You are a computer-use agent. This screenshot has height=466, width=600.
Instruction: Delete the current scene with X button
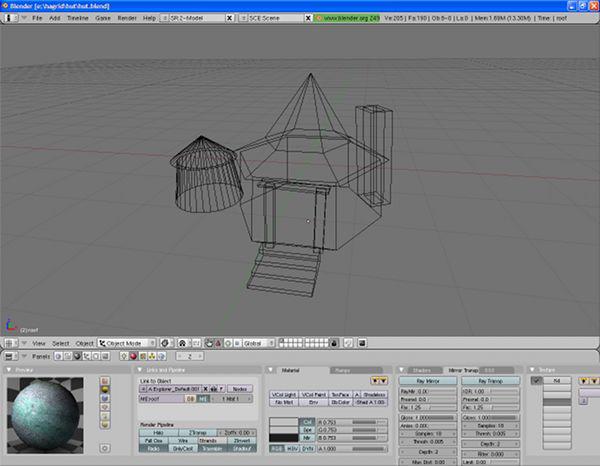(308, 18)
